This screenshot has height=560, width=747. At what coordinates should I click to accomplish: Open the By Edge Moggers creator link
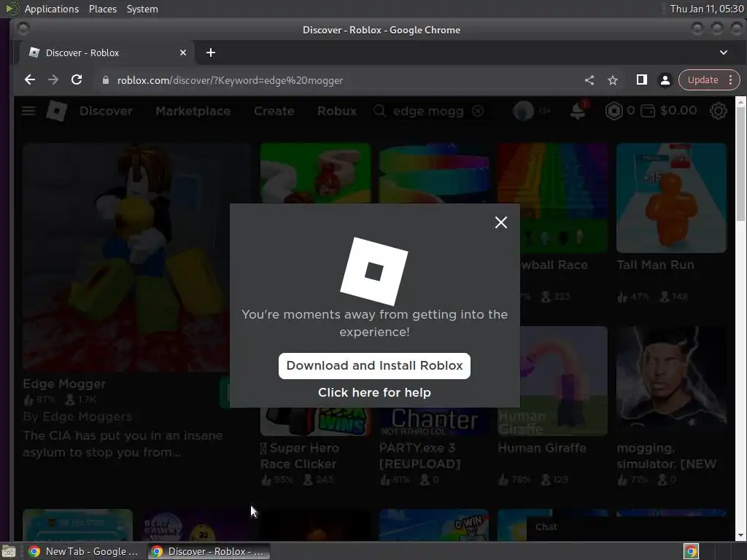point(77,416)
